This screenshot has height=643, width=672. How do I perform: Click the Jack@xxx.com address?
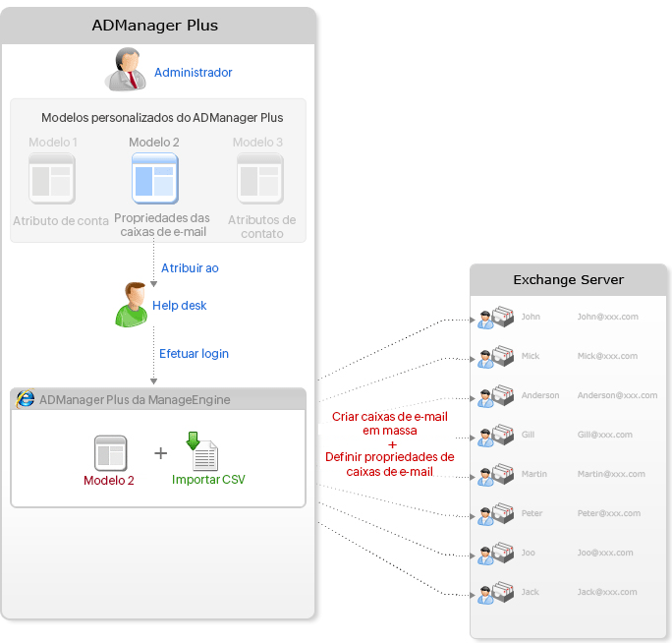(x=607, y=592)
